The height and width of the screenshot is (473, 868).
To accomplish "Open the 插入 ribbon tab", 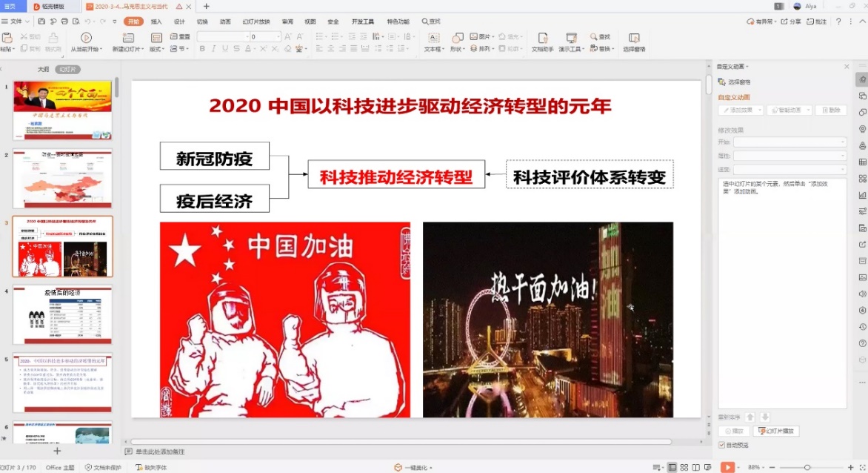I will click(156, 21).
